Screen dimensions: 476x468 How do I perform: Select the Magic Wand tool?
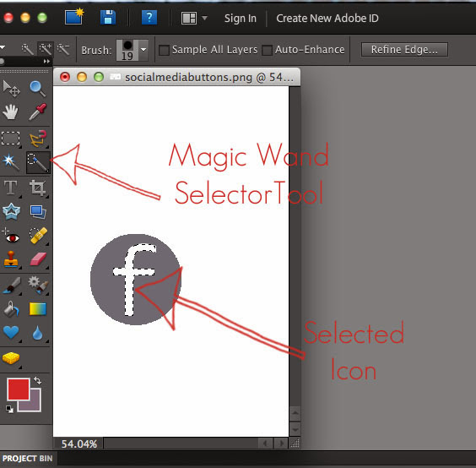point(11,162)
